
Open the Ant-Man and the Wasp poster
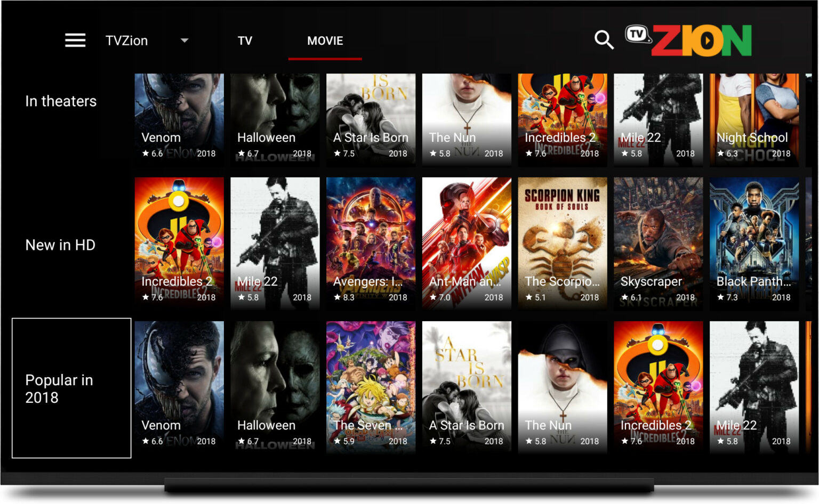pyautogui.click(x=467, y=243)
